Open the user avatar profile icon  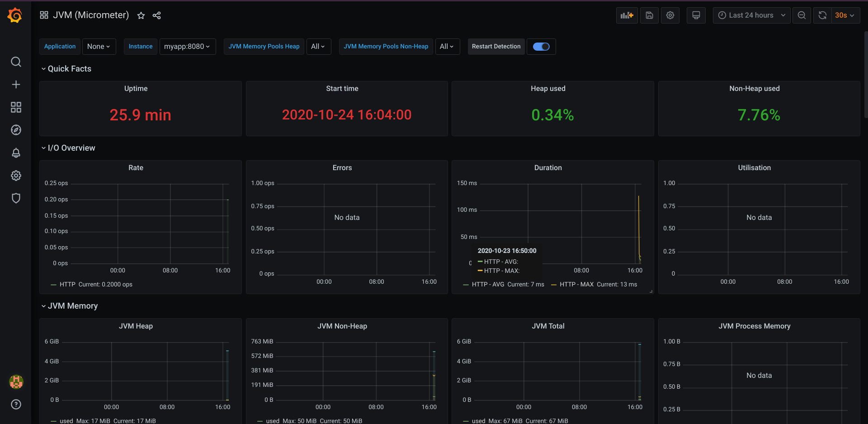click(16, 382)
